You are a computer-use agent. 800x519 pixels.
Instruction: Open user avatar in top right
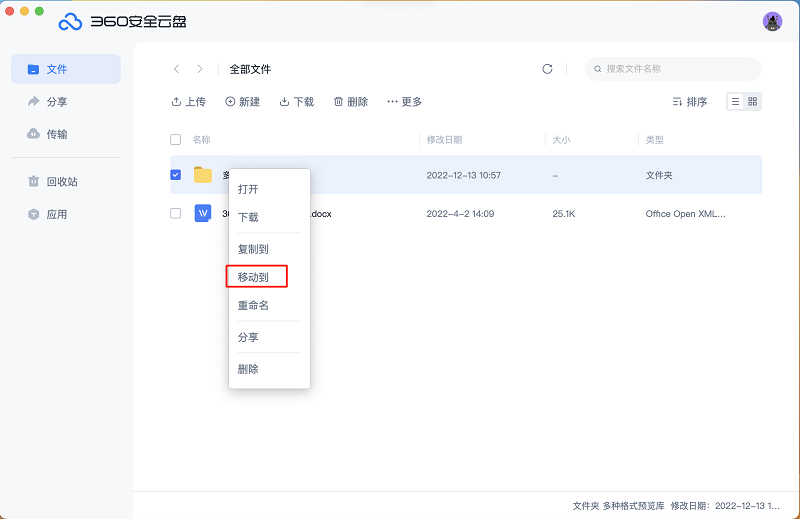(772, 21)
